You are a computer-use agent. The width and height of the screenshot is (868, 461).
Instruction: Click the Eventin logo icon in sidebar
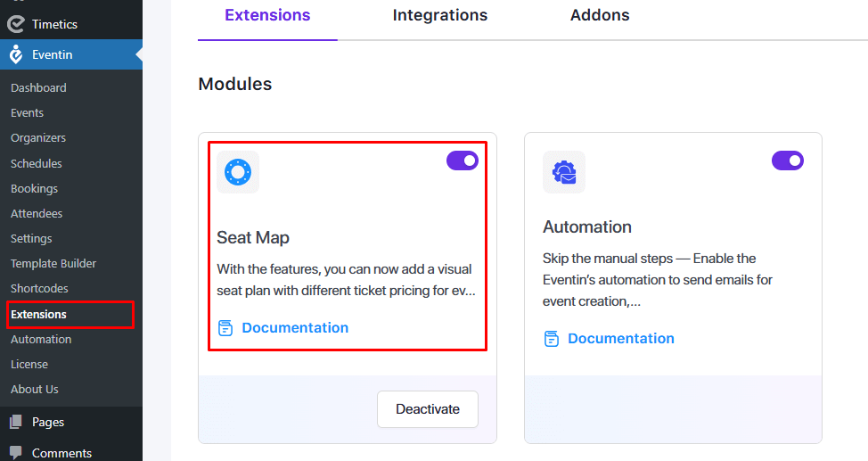pyautogui.click(x=15, y=55)
